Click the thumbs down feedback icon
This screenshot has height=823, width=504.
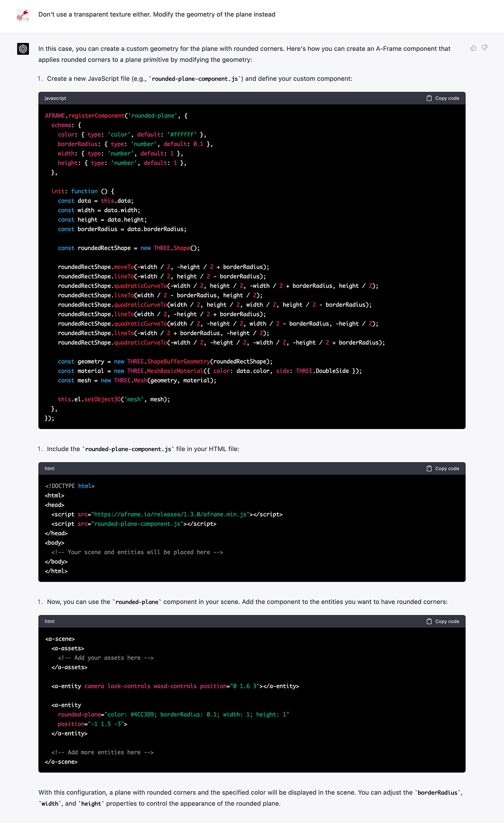(485, 48)
